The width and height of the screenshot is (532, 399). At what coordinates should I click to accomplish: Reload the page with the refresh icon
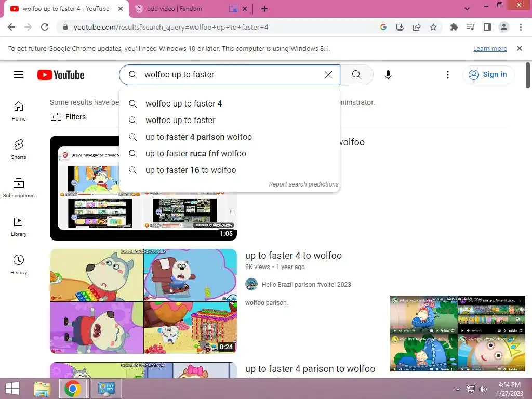[45, 27]
